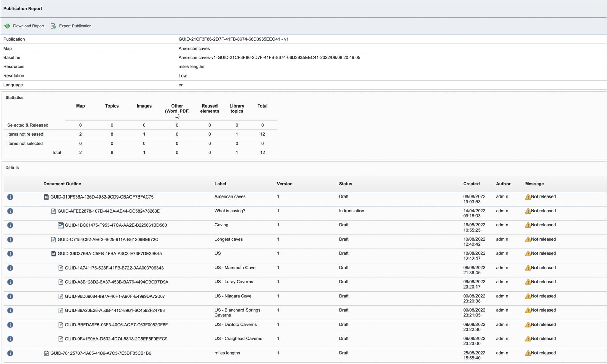Click the map icon for the US submap

tap(53, 253)
